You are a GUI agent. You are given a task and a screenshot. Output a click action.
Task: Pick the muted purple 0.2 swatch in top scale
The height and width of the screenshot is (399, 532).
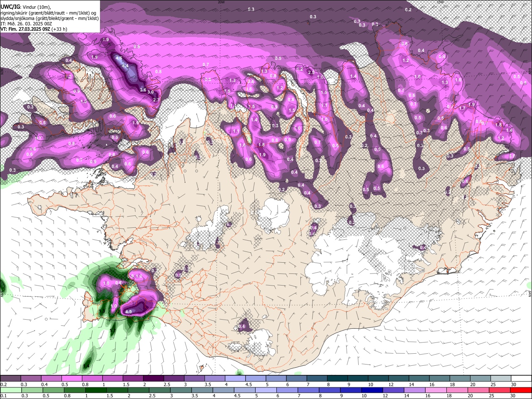click(10, 379)
